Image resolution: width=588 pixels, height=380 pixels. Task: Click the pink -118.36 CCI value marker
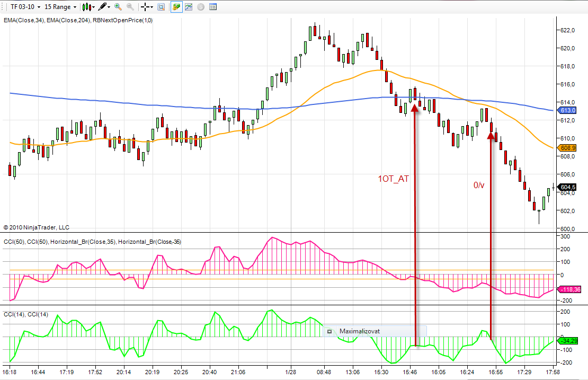[569, 289]
